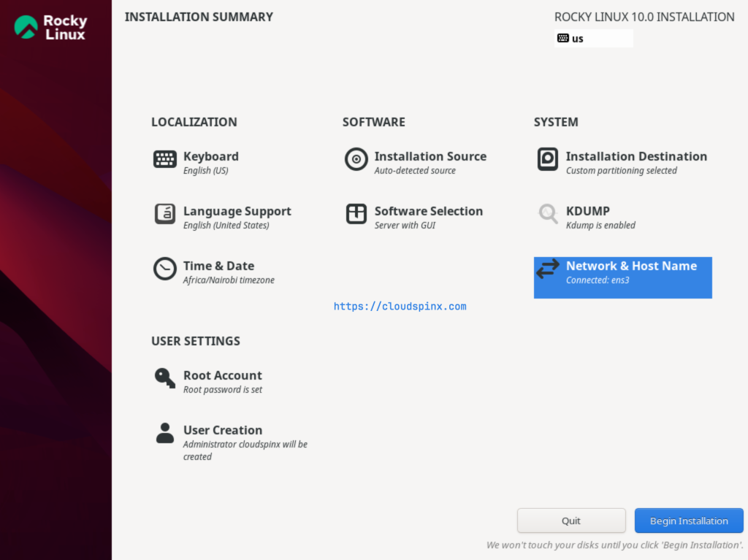Click the Quit button
Screen dimensions: 748x560
(x=571, y=520)
